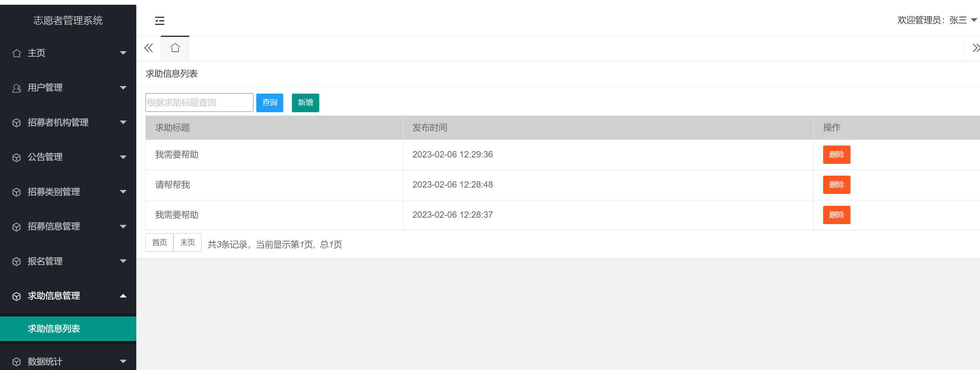This screenshot has width=980, height=370.
Task: Delete the 请帮帮我 record
Action: tap(836, 185)
